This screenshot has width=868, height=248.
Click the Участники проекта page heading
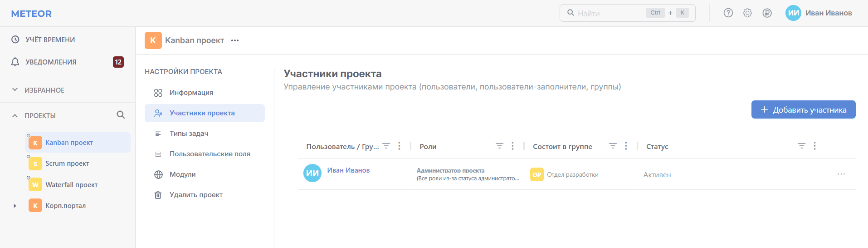(332, 74)
